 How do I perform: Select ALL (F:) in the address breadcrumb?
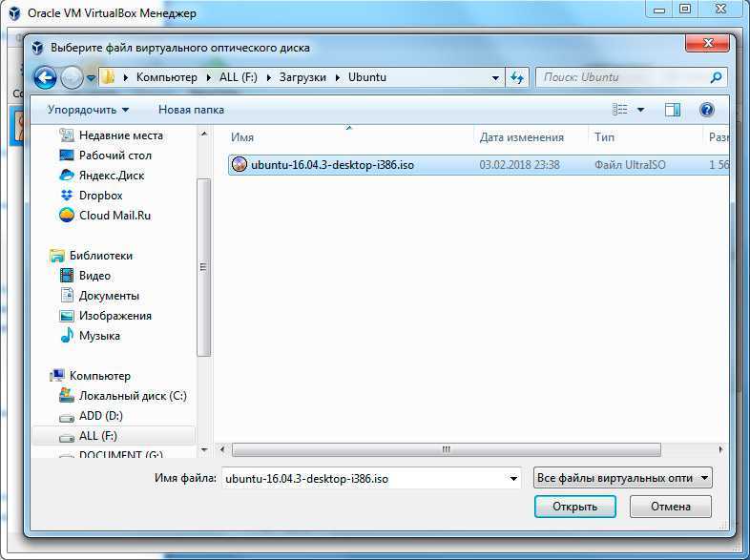pos(239,77)
